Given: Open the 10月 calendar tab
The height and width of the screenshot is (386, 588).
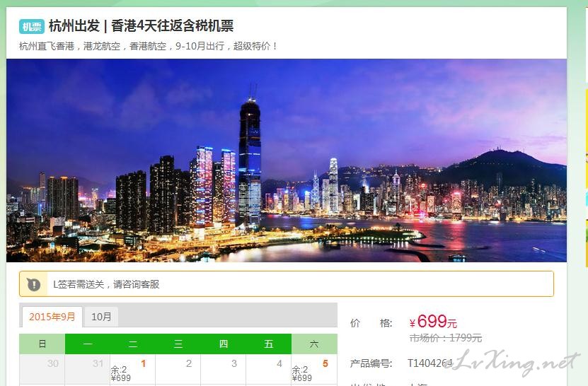Looking at the screenshot, I should pyautogui.click(x=101, y=317).
